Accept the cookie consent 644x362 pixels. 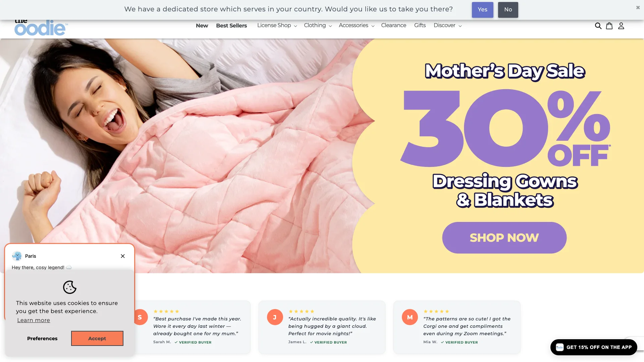pyautogui.click(x=97, y=339)
